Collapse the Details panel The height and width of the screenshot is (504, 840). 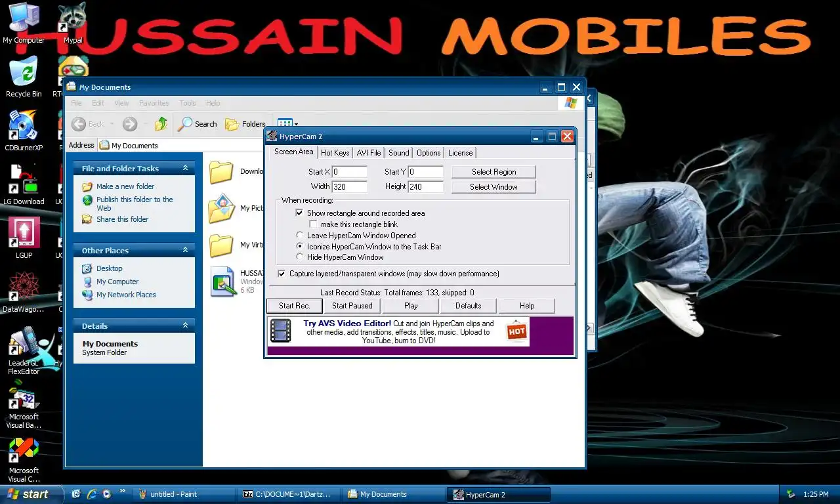point(185,326)
